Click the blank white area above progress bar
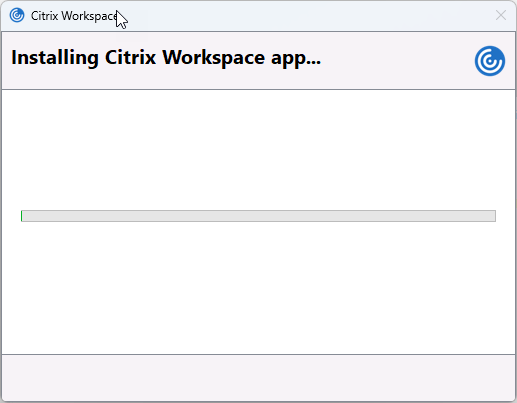The width and height of the screenshot is (517, 403). 258,150
